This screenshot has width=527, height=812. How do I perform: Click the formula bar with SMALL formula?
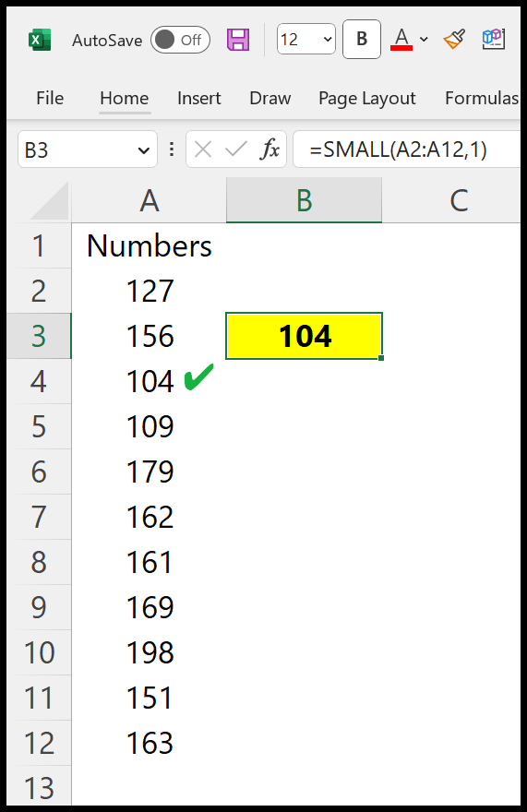pyautogui.click(x=406, y=149)
